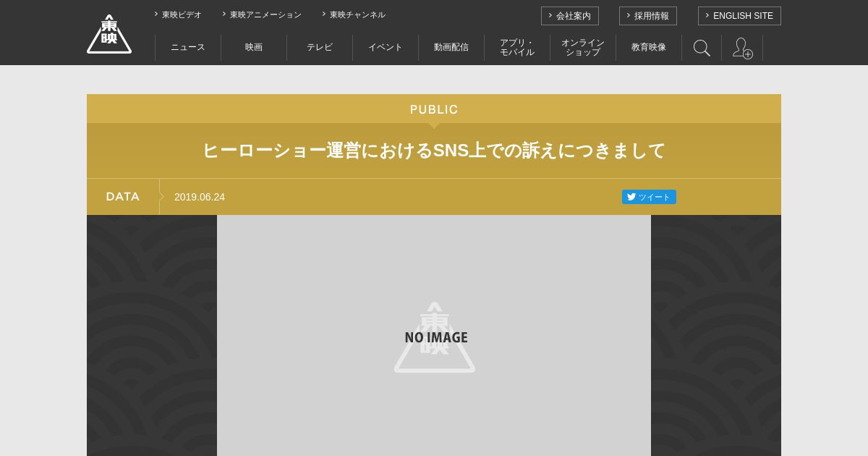Viewport: 868px width, 456px height.
Task: Click the Toei triangle logo
Action: (109, 34)
